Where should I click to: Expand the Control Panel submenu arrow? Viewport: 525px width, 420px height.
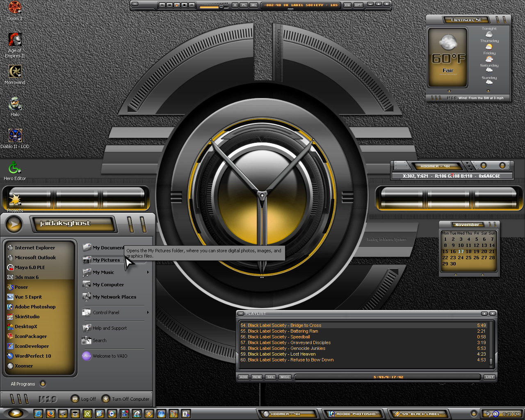click(x=148, y=313)
